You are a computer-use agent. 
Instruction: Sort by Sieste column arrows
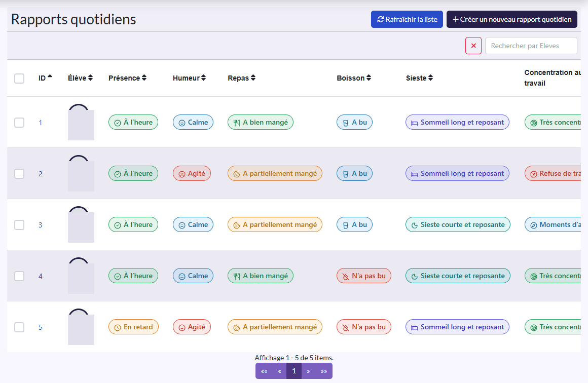coord(430,78)
